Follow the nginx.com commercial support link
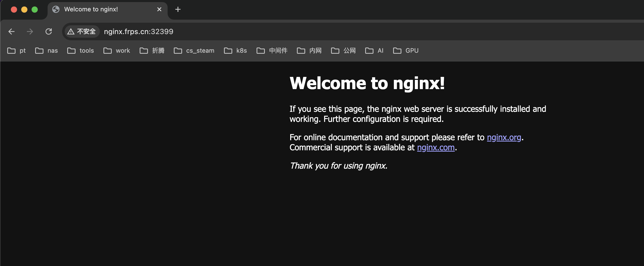Image resolution: width=644 pixels, height=266 pixels. (436, 147)
